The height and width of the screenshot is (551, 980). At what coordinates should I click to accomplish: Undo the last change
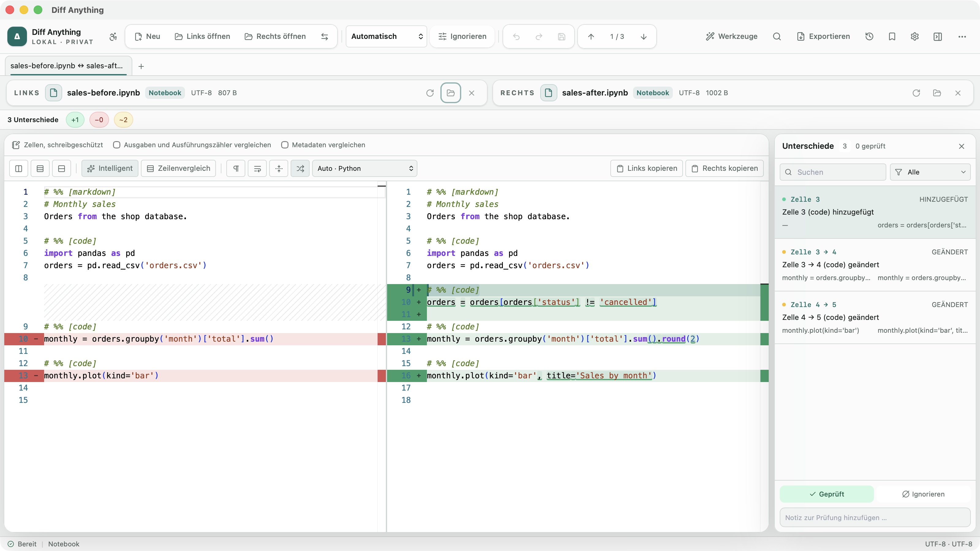coord(516,36)
